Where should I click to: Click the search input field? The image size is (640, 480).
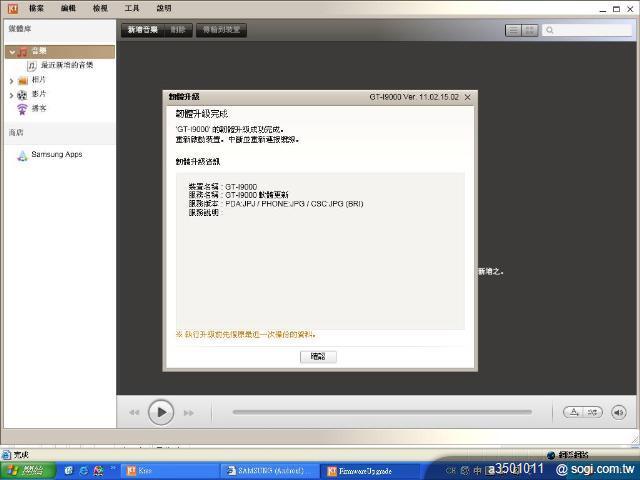[x=591, y=31]
